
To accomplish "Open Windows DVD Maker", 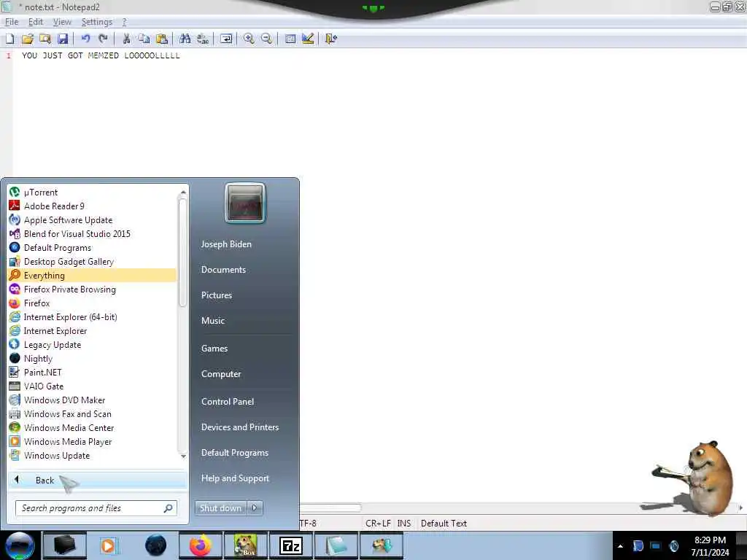I will click(x=93, y=400).
